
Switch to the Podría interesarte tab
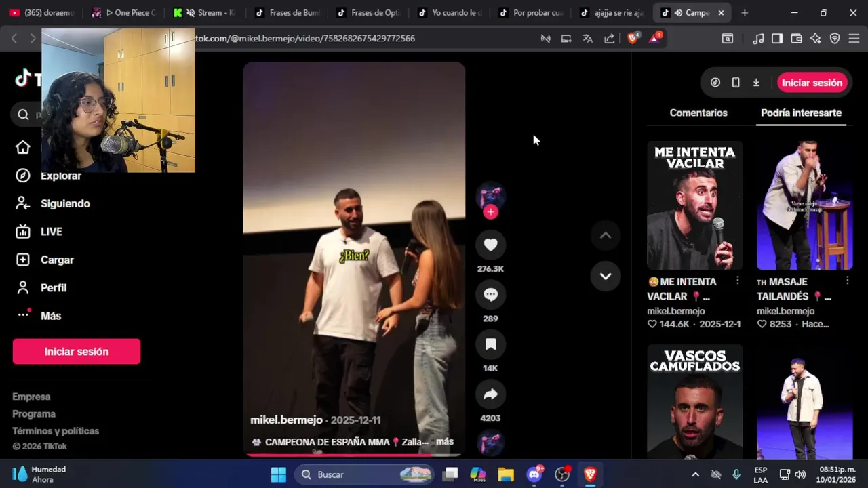pos(801,113)
